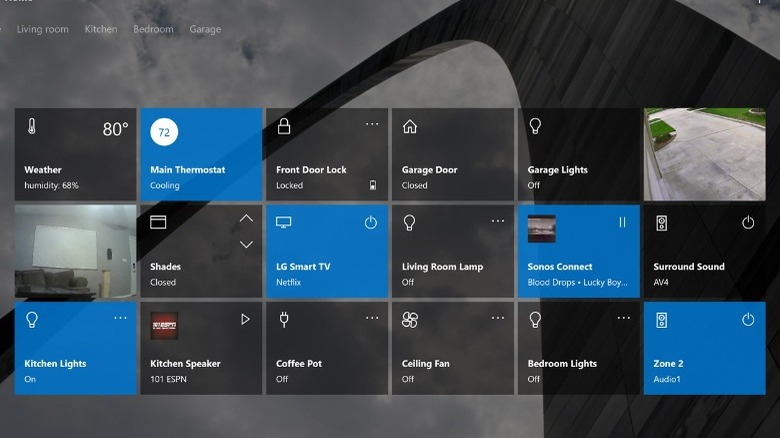
Task: Click the 72 degree thermostat dial
Action: tap(164, 132)
